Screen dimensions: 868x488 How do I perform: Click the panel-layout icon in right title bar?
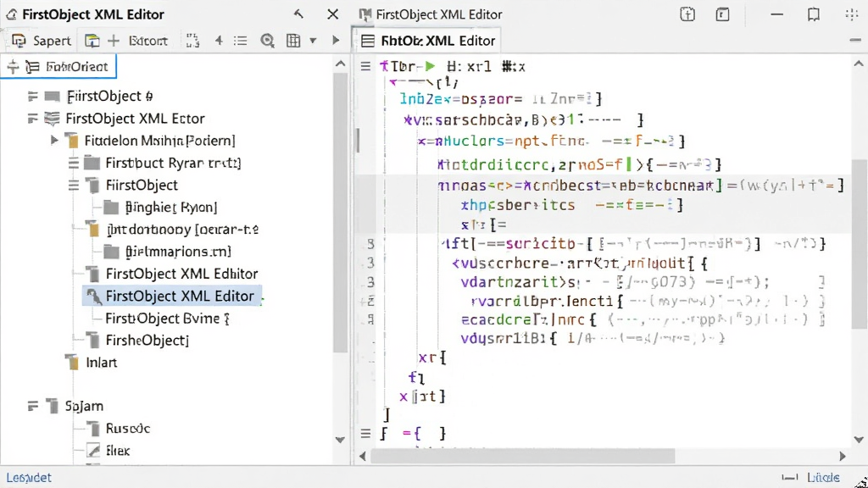(x=722, y=14)
